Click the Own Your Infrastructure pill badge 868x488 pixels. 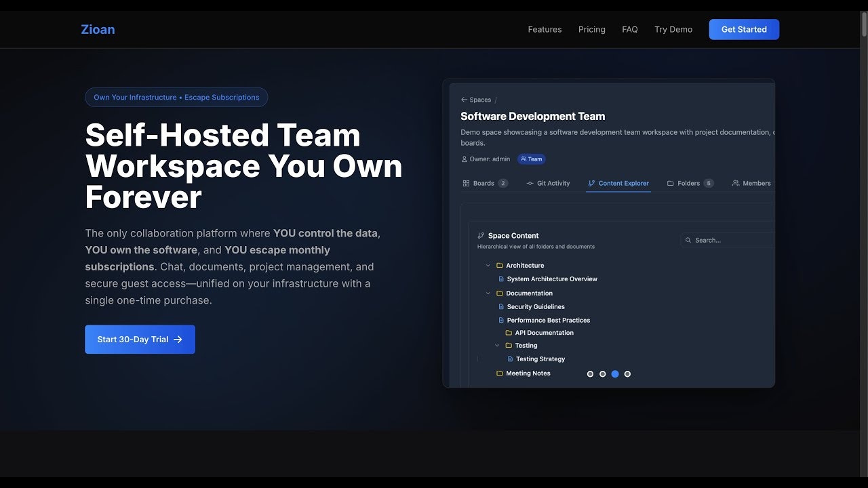pyautogui.click(x=176, y=97)
